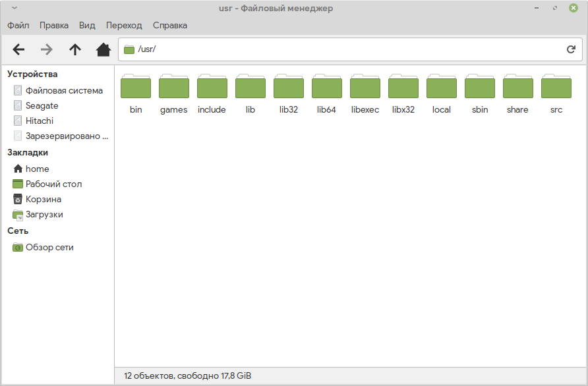
Task: Select the lib32 folder icon
Action: point(288,86)
